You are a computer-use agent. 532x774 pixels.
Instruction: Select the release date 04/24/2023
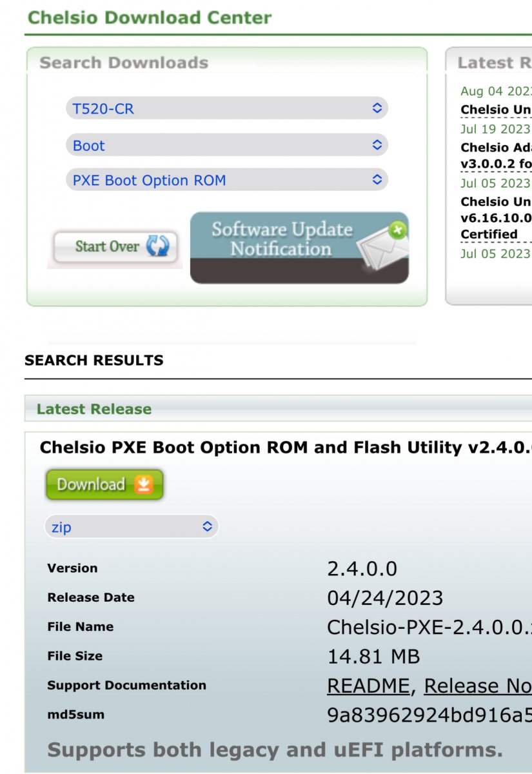(386, 598)
